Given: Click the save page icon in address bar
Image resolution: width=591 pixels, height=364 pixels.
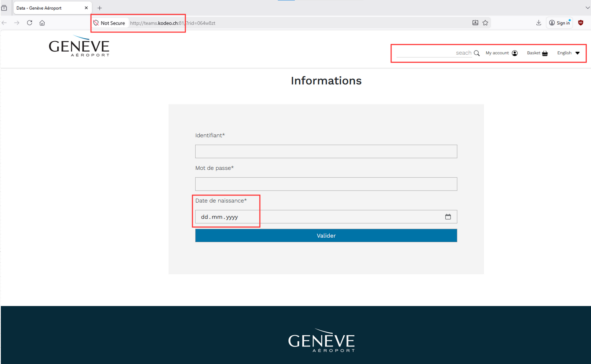Looking at the screenshot, I should (x=475, y=23).
